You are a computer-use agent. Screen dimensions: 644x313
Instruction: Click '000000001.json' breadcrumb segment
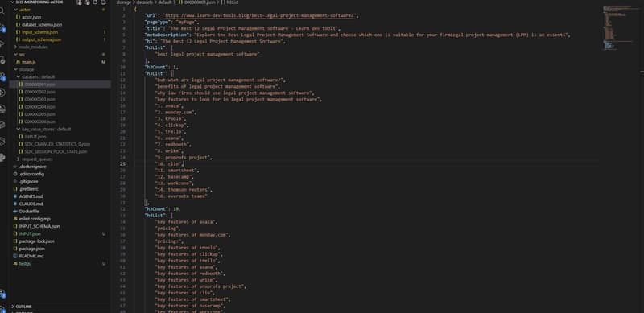coord(197,2)
